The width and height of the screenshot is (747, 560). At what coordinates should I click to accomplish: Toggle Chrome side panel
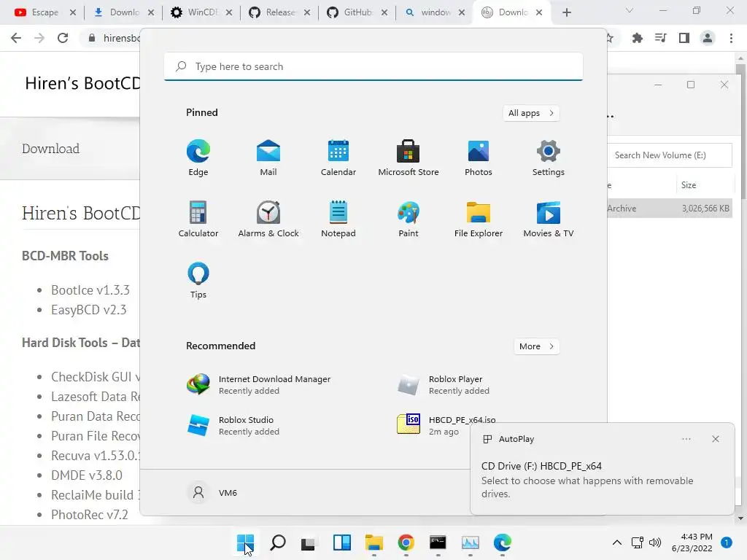[x=684, y=38]
